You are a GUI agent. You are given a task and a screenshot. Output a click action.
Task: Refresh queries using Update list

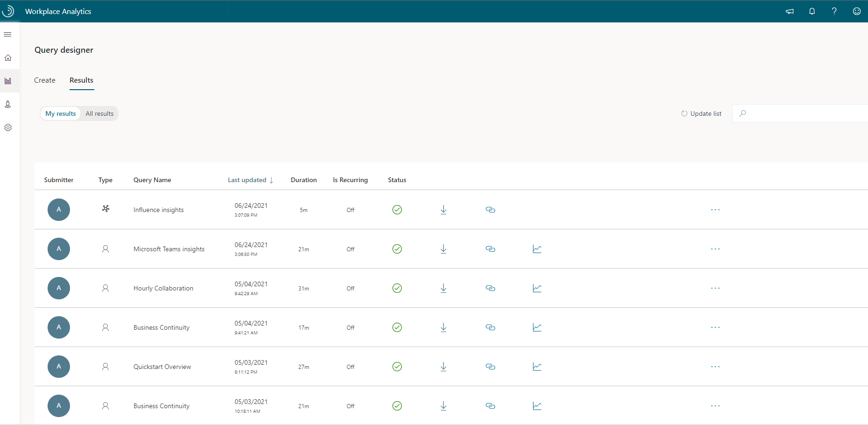701,113
